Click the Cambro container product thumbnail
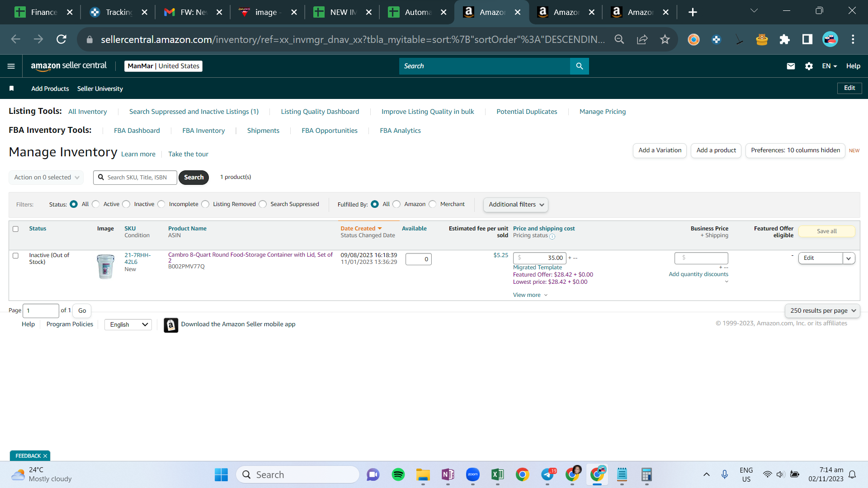Viewport: 868px width, 488px height. [106, 266]
